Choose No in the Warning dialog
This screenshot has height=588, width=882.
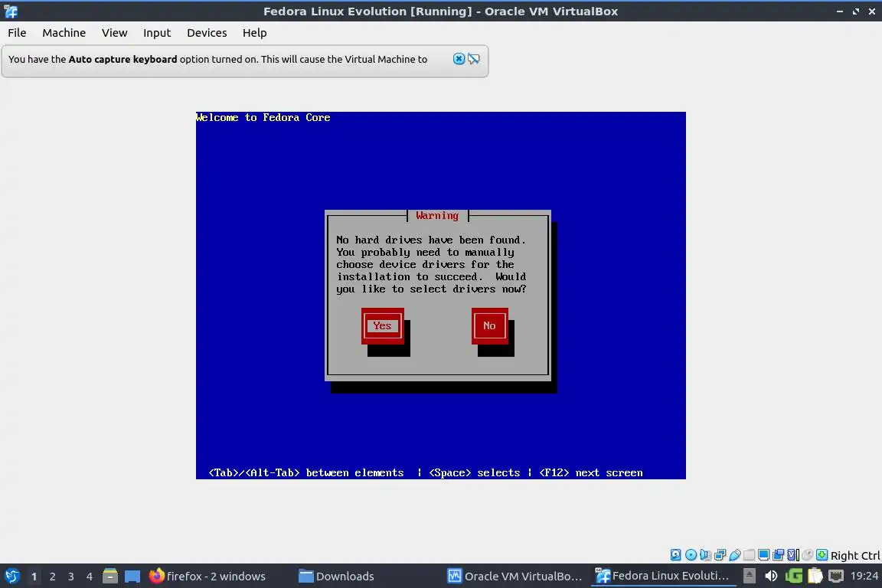[489, 326]
